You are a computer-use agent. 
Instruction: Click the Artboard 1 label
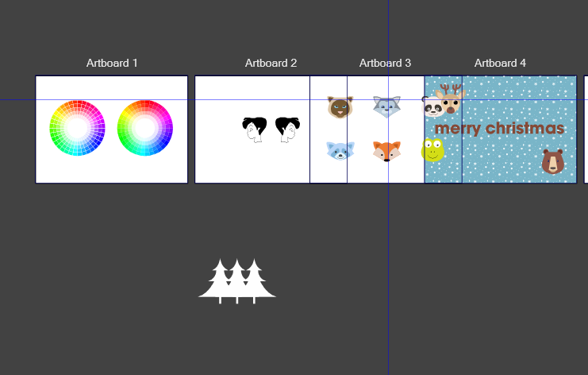point(112,63)
